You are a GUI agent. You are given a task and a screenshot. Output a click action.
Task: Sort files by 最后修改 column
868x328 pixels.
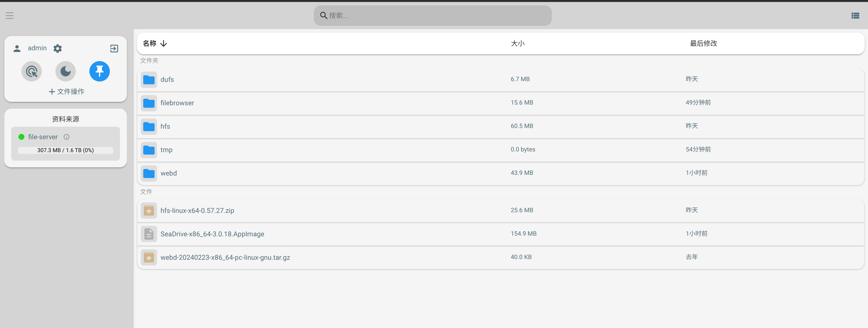[x=703, y=43]
